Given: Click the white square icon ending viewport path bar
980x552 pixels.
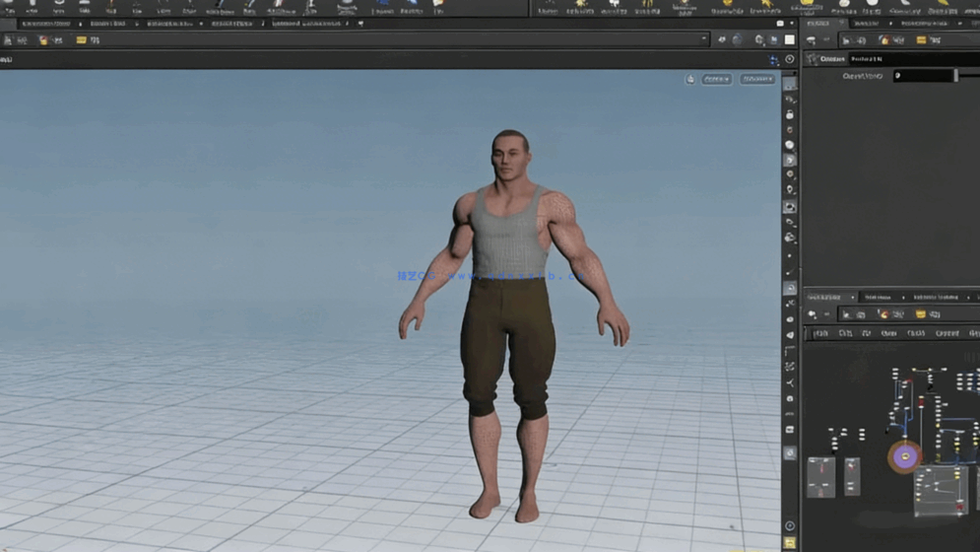Looking at the screenshot, I should click(x=790, y=39).
